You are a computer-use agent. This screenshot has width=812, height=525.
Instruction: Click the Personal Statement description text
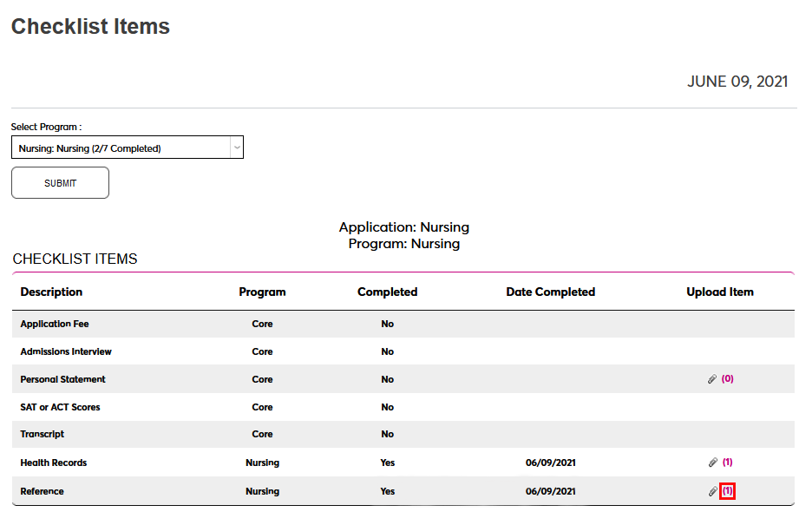pos(63,380)
